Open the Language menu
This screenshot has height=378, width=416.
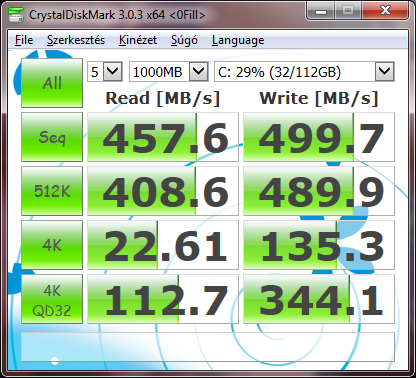[x=238, y=40]
